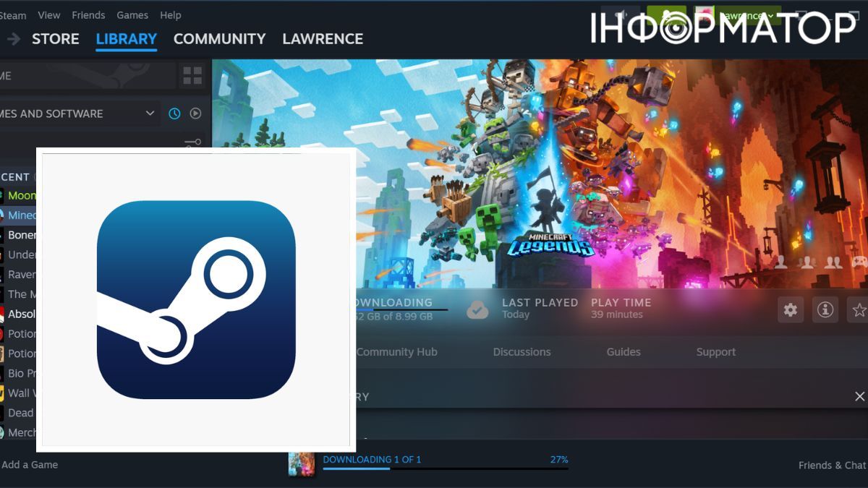The height and width of the screenshot is (488, 868).
Task: Click the game header download progress bar
Action: [401, 309]
